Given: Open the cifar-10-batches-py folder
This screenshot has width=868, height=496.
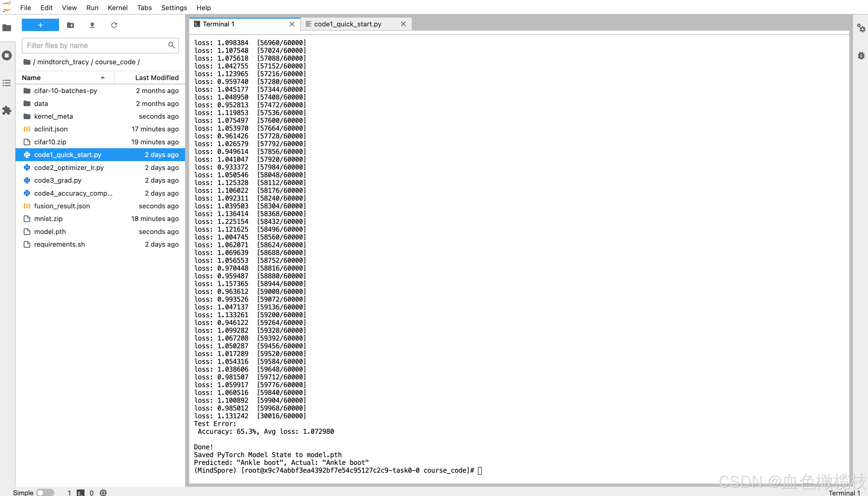Looking at the screenshot, I should (65, 91).
